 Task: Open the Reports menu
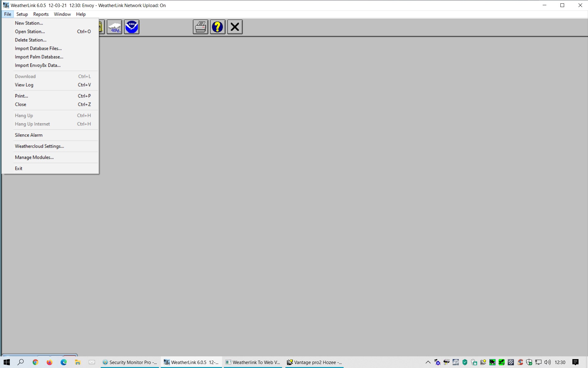click(41, 14)
